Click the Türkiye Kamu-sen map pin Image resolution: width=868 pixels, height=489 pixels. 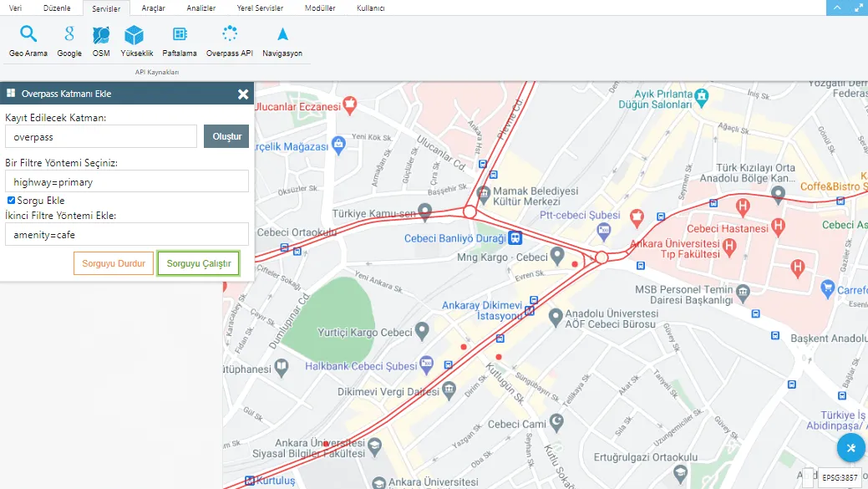click(424, 211)
